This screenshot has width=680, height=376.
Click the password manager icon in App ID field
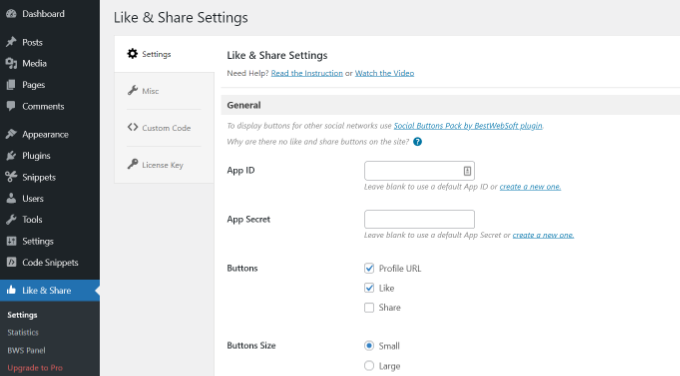click(467, 171)
